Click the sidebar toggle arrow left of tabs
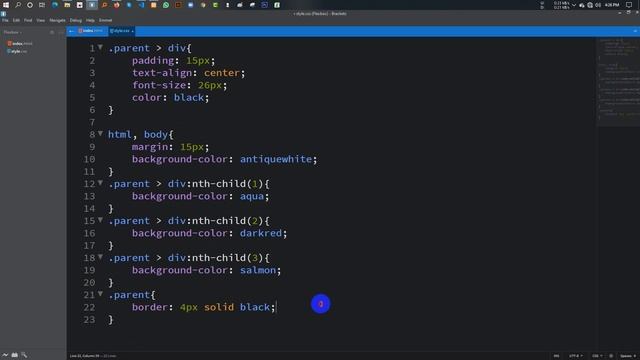Screen dimensions: 640x360 pos(71,31)
